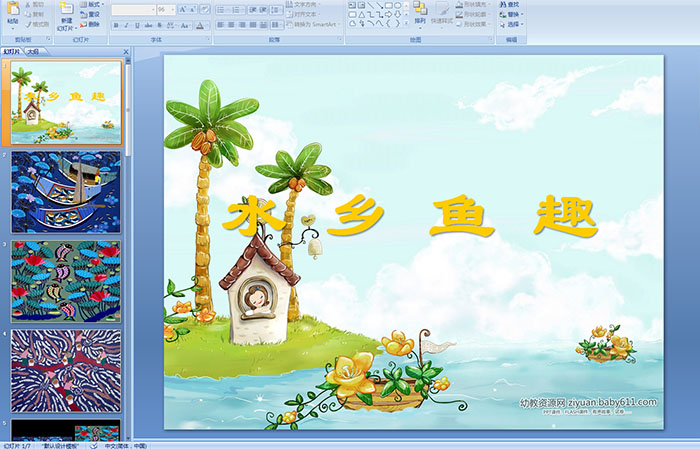The width and height of the screenshot is (700, 449).
Task: Select the Rectangle shape
Action: (389, 5)
